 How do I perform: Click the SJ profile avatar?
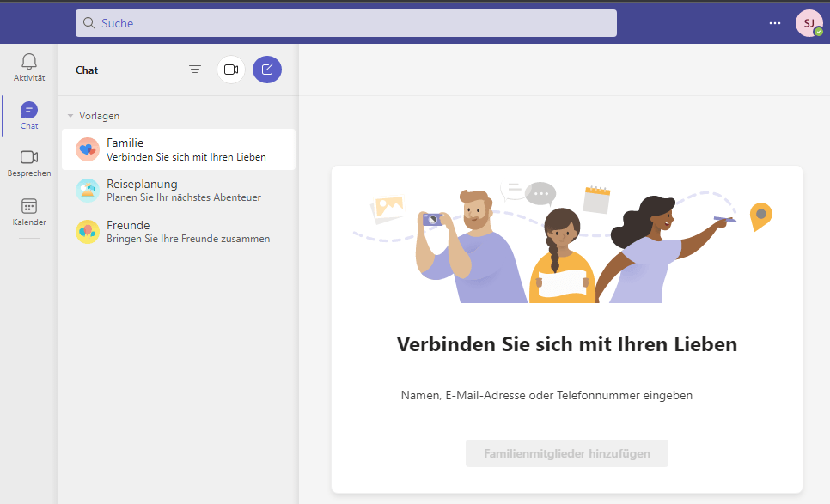click(x=808, y=23)
